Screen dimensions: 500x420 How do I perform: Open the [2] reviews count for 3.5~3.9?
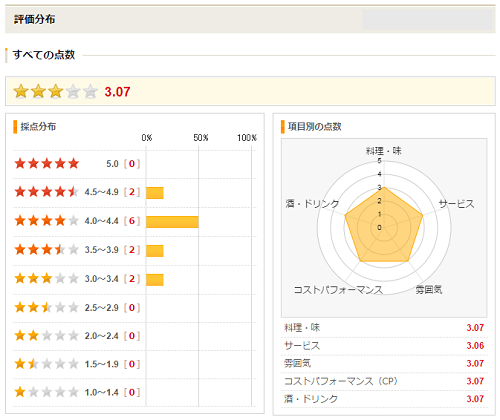pyautogui.click(x=132, y=250)
